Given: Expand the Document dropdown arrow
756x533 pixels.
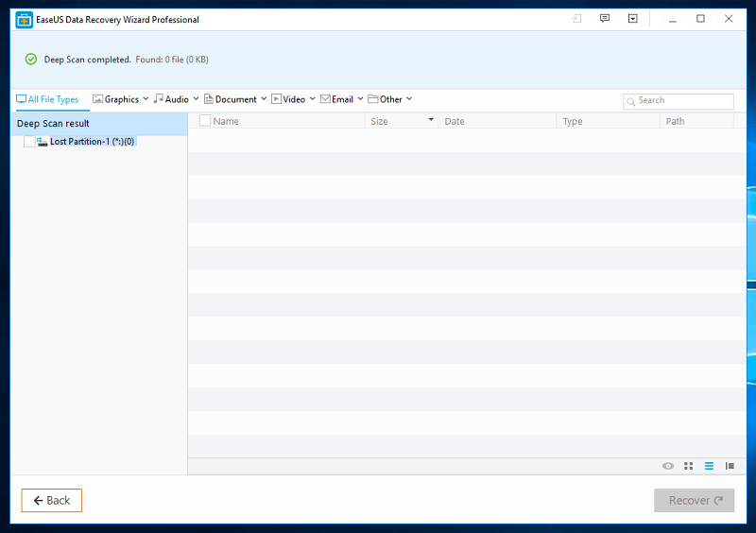Looking at the screenshot, I should point(264,99).
